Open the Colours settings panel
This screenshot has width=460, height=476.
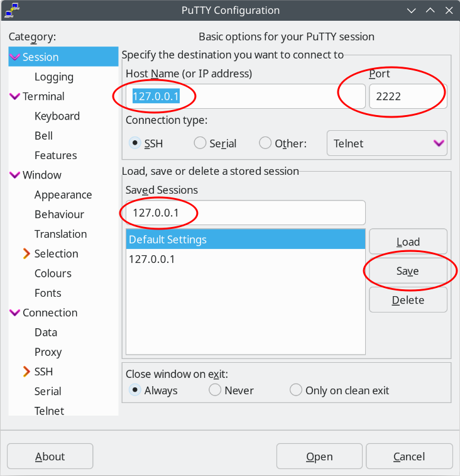[53, 273]
